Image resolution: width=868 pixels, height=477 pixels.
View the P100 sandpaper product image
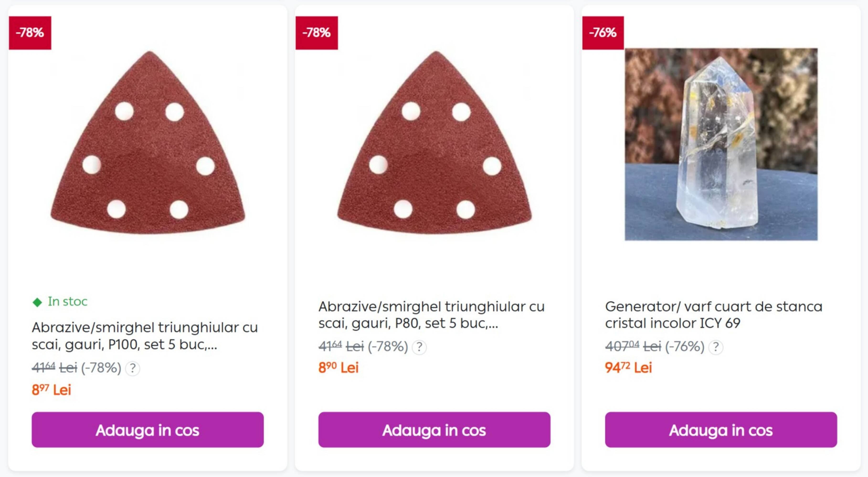(148, 143)
